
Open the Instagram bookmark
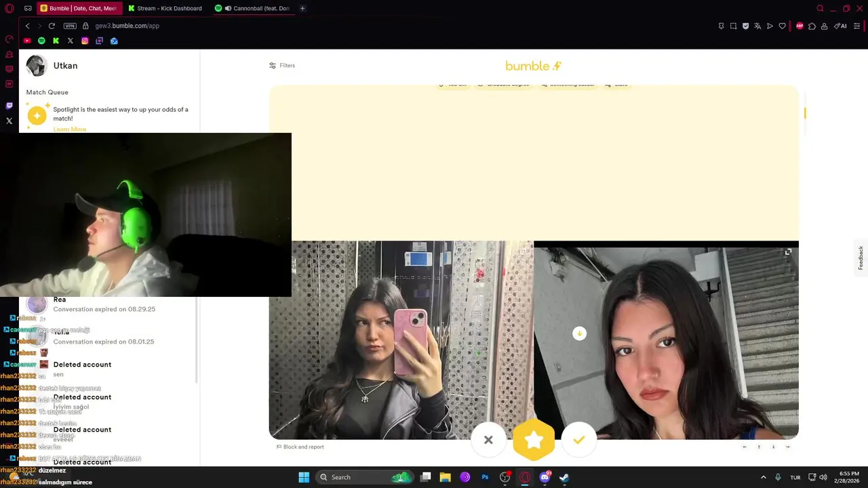click(x=85, y=41)
